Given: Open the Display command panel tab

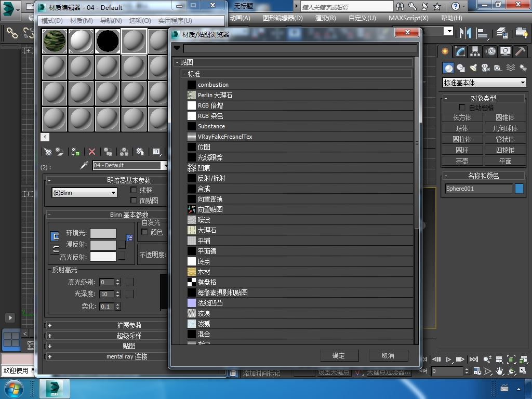Looking at the screenshot, I should [506, 51].
